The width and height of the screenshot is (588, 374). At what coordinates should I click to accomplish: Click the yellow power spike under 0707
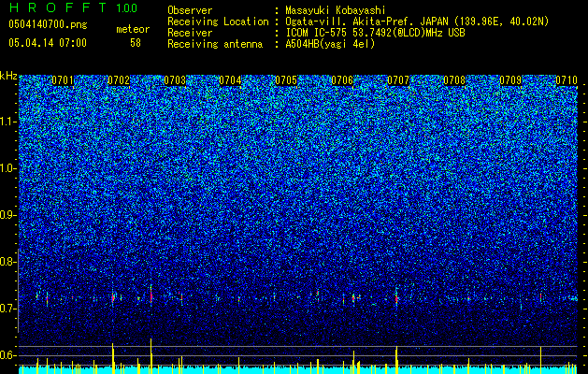(x=396, y=360)
